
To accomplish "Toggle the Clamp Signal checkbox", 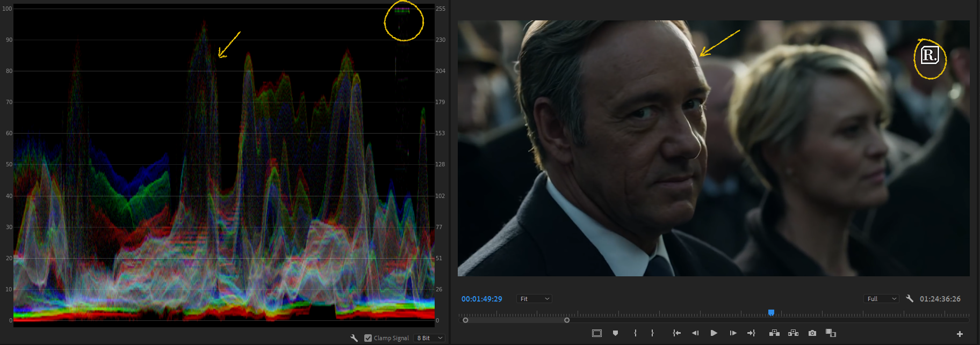I will [368, 338].
